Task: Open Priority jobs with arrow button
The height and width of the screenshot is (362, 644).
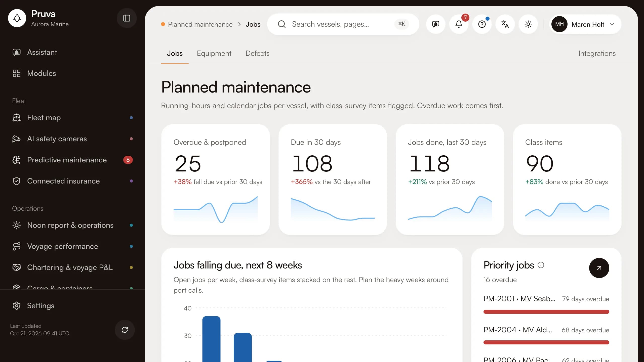Action: pyautogui.click(x=599, y=268)
